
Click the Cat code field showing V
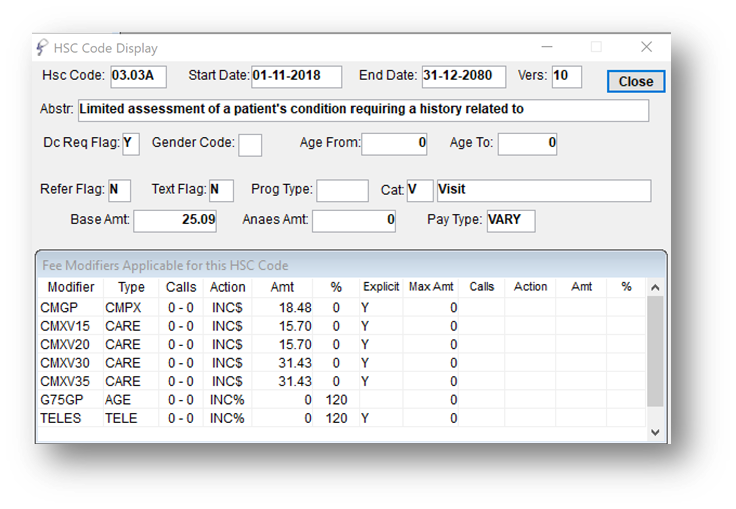pyautogui.click(x=420, y=191)
